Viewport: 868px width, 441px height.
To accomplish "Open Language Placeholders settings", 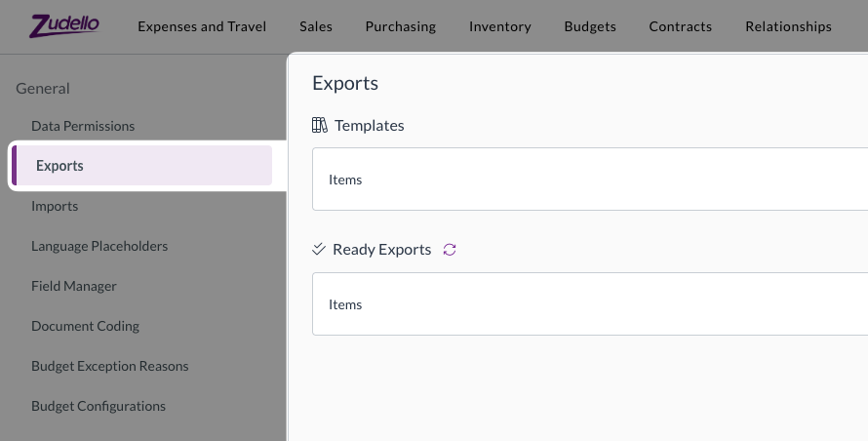I will point(99,246).
